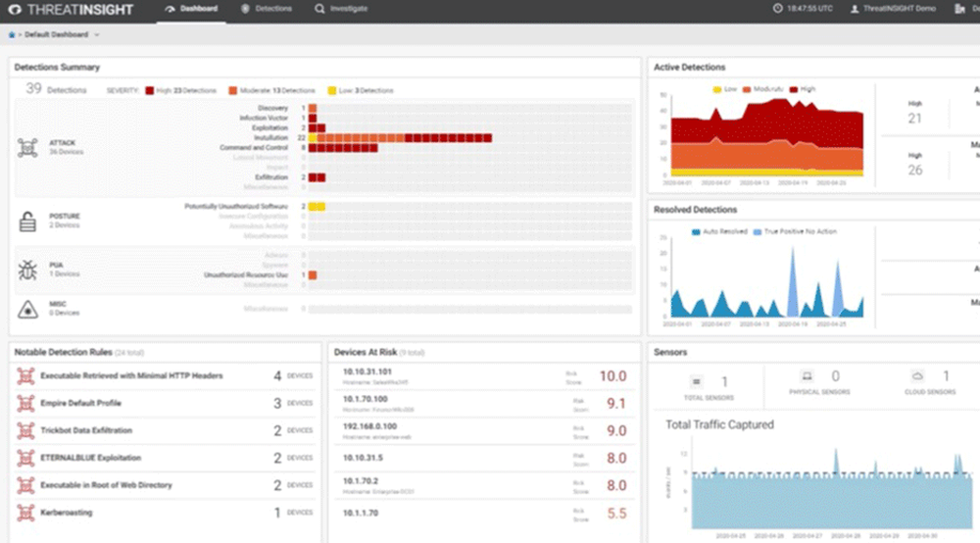Toggle True Positive No Action legend entry

(x=795, y=232)
